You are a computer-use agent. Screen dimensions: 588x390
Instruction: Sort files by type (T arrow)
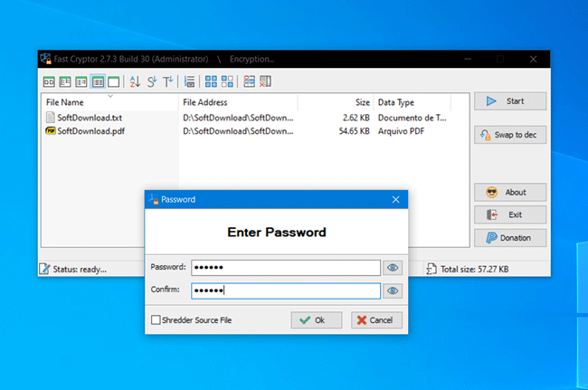point(168,81)
